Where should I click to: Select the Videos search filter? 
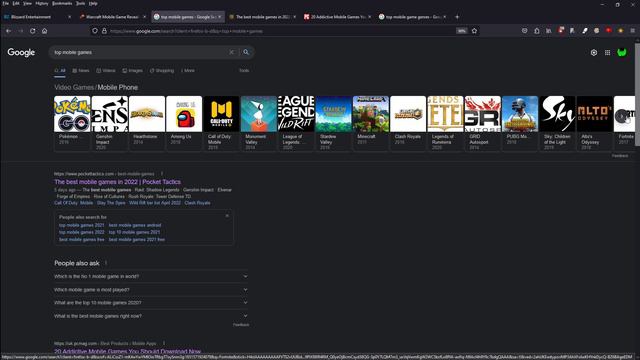(x=106, y=71)
